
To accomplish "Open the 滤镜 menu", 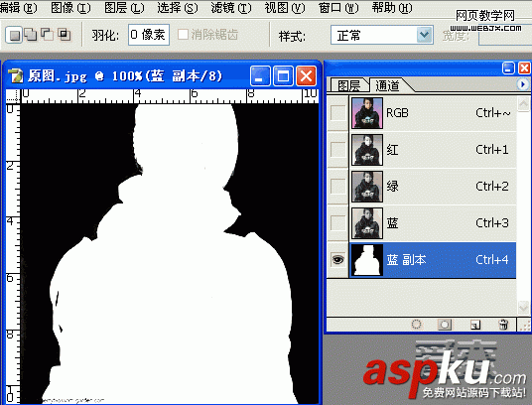I will pyautogui.click(x=231, y=8).
